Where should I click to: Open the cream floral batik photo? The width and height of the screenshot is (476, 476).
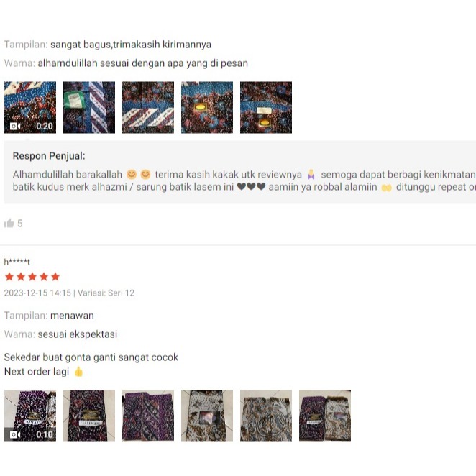[266, 416]
